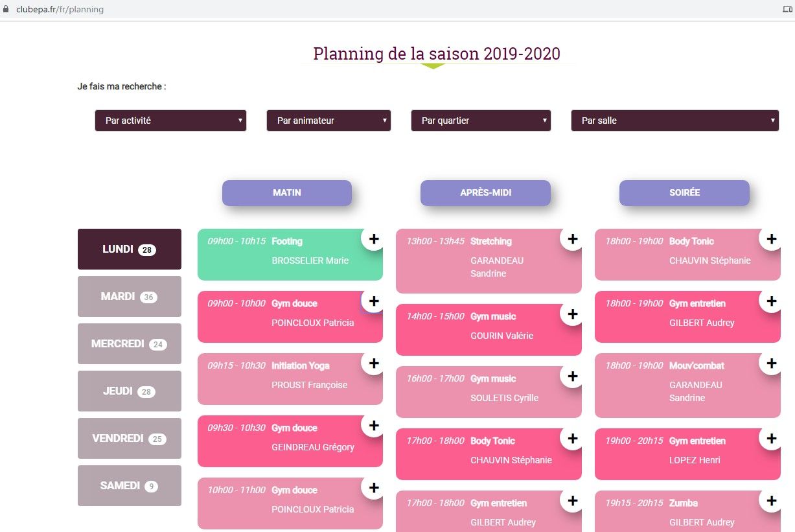Open plus icon on GOURIN Valérie Gym music
Image resolution: width=795 pixels, height=532 pixels.
pyautogui.click(x=572, y=314)
